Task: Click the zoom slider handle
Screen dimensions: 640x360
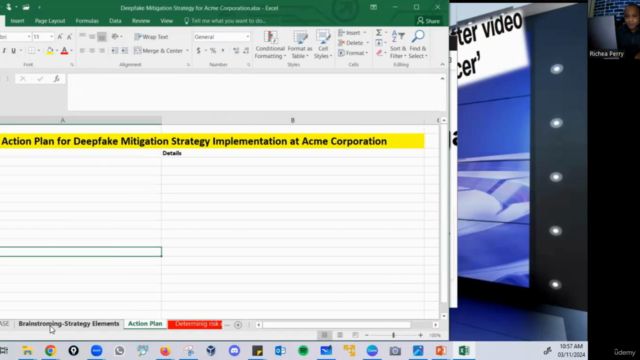Action: [393, 335]
